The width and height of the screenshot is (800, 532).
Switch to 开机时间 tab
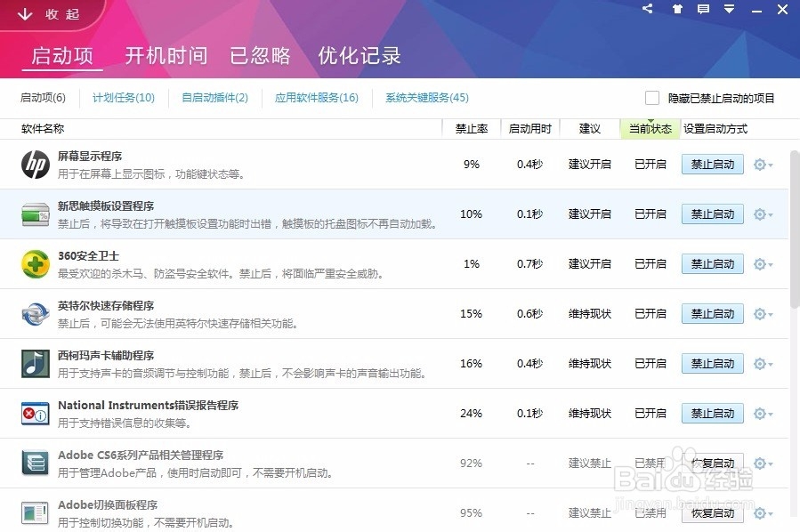click(x=166, y=55)
